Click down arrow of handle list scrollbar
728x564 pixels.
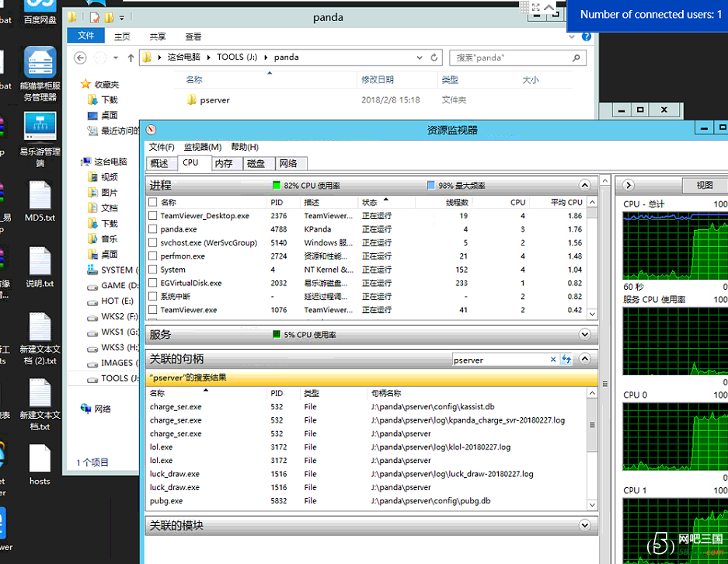pyautogui.click(x=592, y=505)
